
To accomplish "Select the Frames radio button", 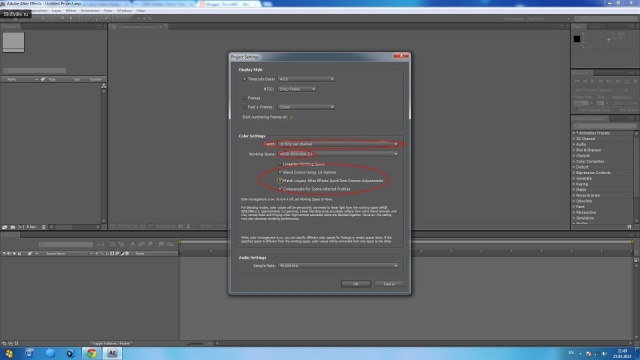I will [244, 98].
